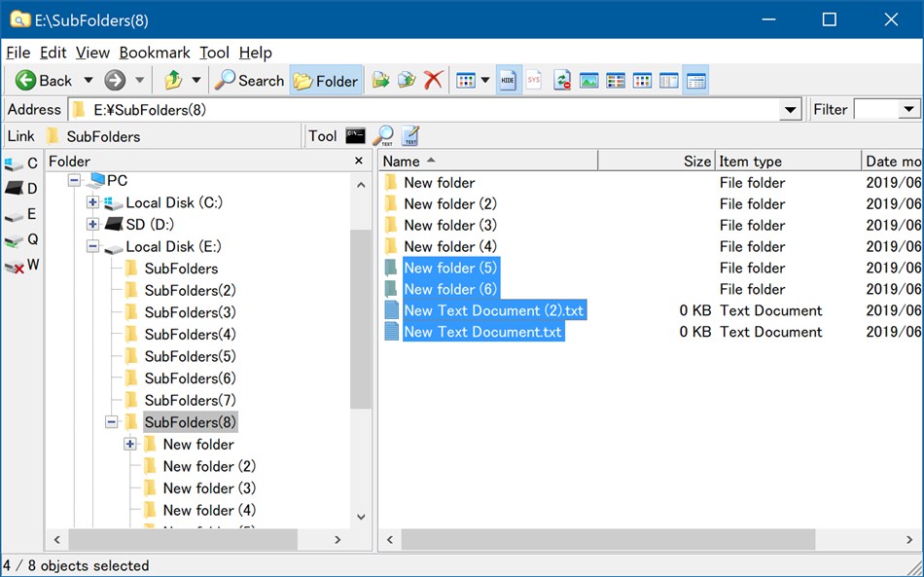The height and width of the screenshot is (577, 924).
Task: Toggle the SYS system files button
Action: [x=534, y=80]
